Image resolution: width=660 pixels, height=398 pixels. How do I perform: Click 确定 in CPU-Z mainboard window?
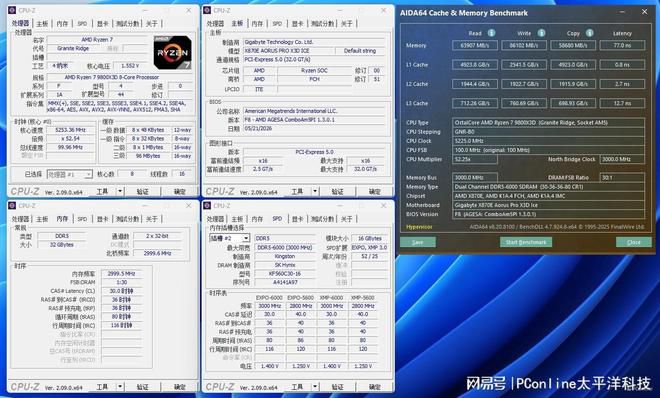coord(375,191)
